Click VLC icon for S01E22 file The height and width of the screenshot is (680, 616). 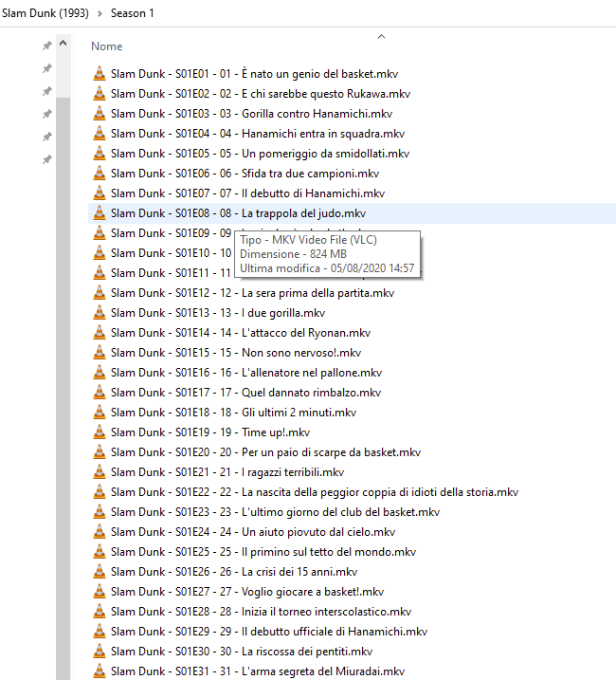coord(100,492)
